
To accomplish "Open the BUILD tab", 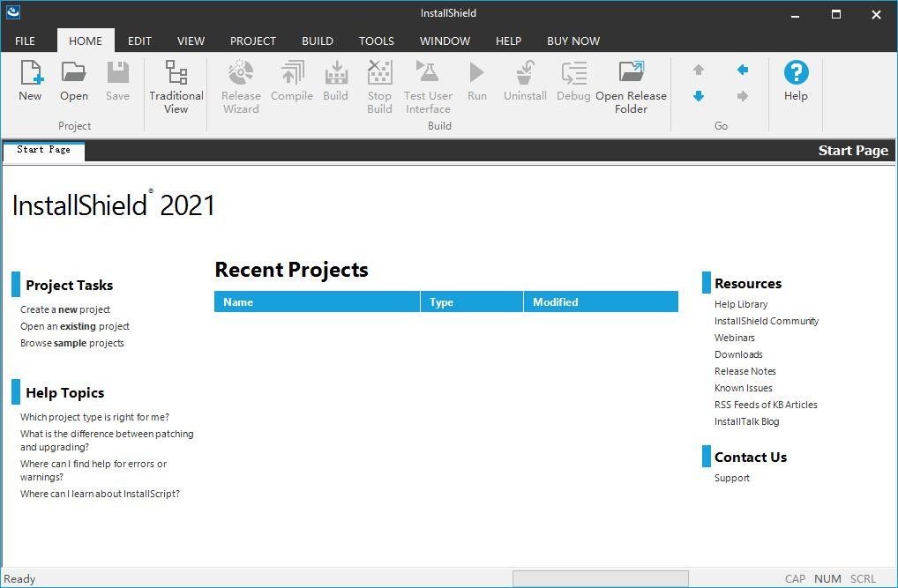I will tap(318, 41).
